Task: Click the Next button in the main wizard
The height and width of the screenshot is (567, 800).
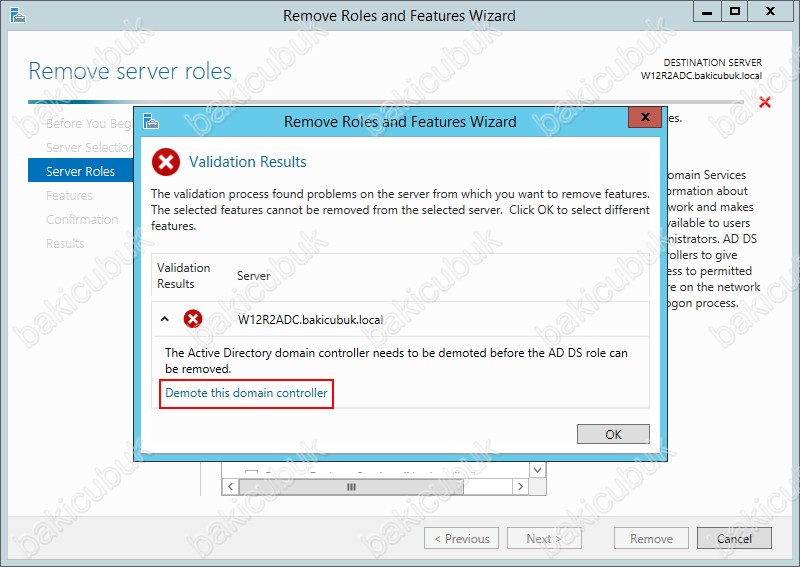Action: pyautogui.click(x=544, y=538)
